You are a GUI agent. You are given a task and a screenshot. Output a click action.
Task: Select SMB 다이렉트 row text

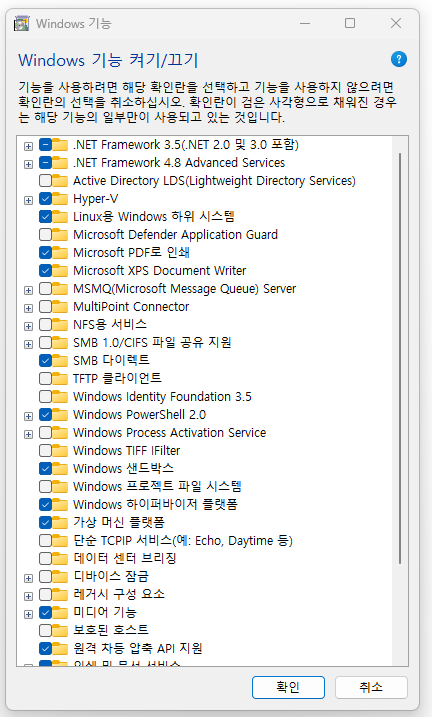pyautogui.click(x=112, y=361)
